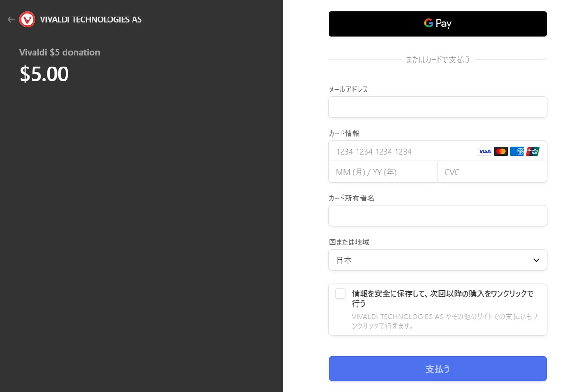This screenshot has width=566, height=392.
Task: Click the back arrow beside Vivaldi logo
Action: coord(11,19)
